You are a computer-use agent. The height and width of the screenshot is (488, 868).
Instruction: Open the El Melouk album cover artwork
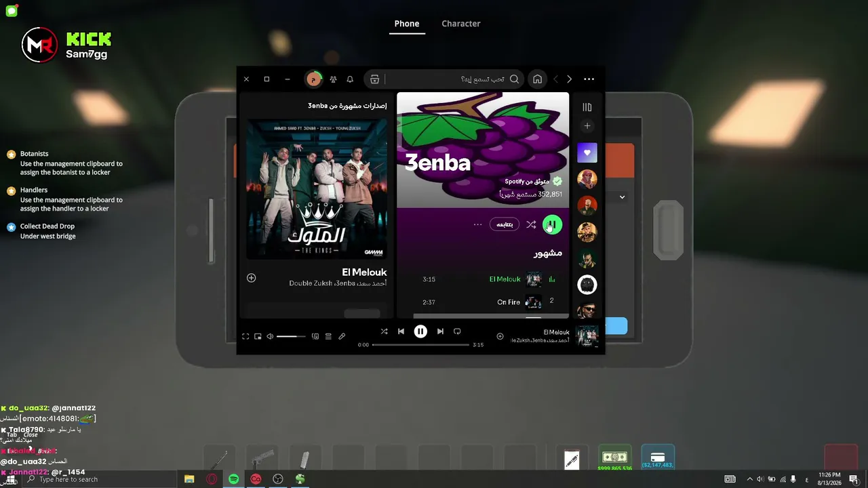tap(317, 190)
